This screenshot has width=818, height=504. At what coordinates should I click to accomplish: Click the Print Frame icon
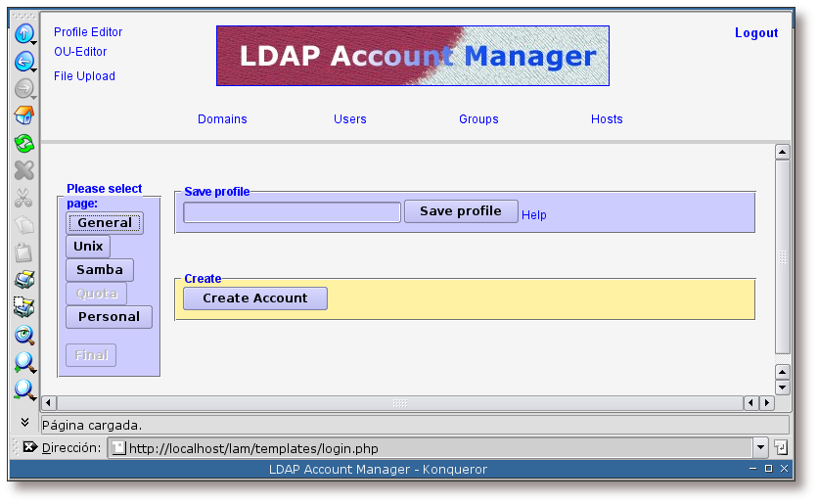pyautogui.click(x=24, y=307)
